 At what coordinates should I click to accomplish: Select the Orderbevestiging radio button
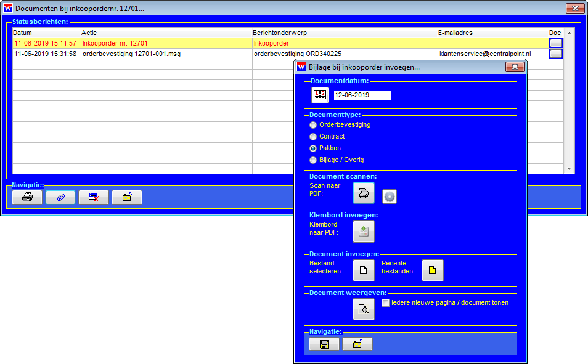click(313, 125)
